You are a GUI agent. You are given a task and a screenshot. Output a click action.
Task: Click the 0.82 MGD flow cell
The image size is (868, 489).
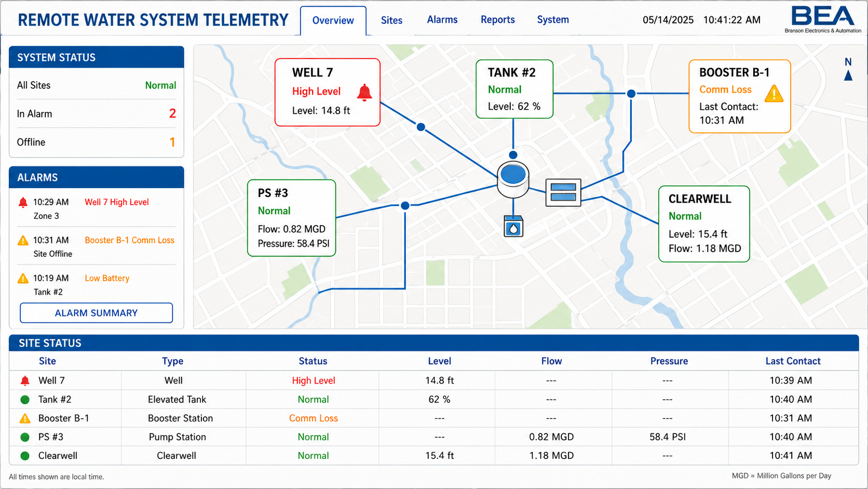[x=551, y=437]
